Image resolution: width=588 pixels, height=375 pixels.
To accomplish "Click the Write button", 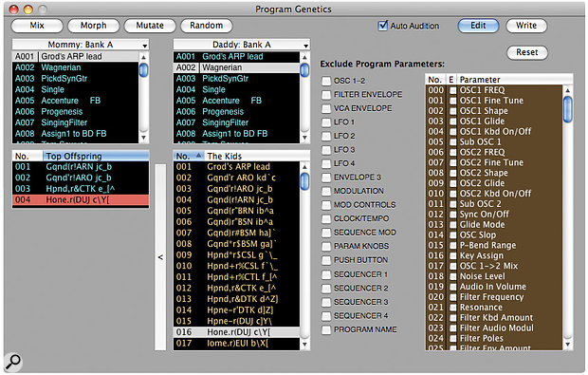I will pyautogui.click(x=526, y=26).
